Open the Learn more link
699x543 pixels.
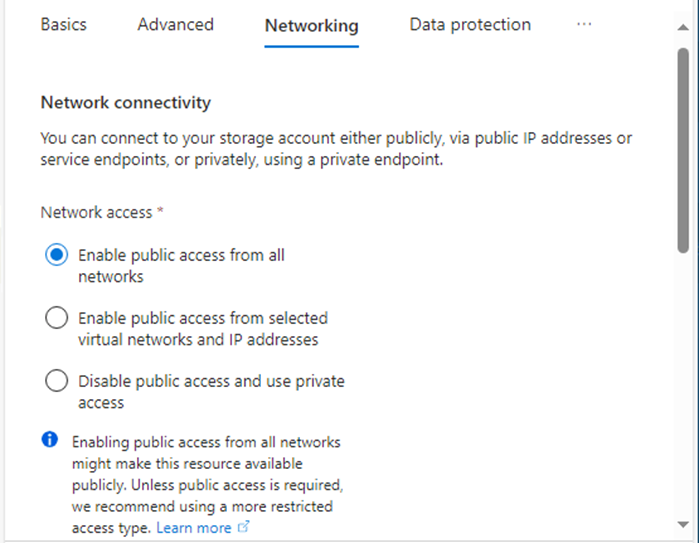(193, 528)
